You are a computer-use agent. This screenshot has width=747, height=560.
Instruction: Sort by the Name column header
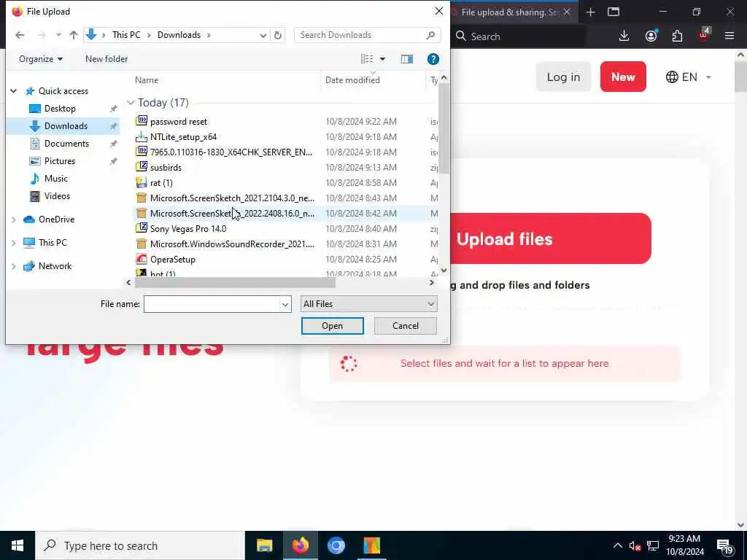(146, 80)
